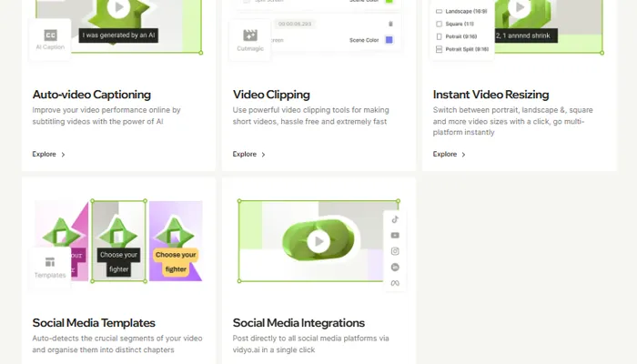637x364 pixels.
Task: Open Explore under Instant Video Resizing
Action: pos(450,155)
